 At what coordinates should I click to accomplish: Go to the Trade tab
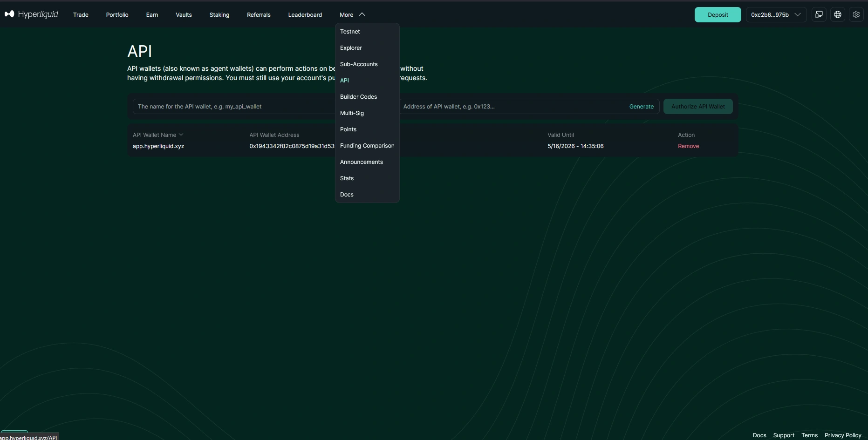[x=81, y=15]
